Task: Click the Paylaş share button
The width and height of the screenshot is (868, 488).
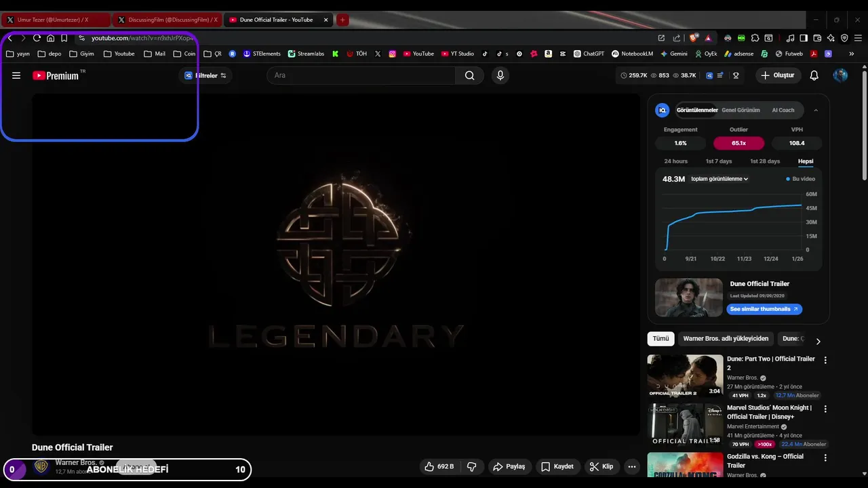Action: pyautogui.click(x=509, y=466)
